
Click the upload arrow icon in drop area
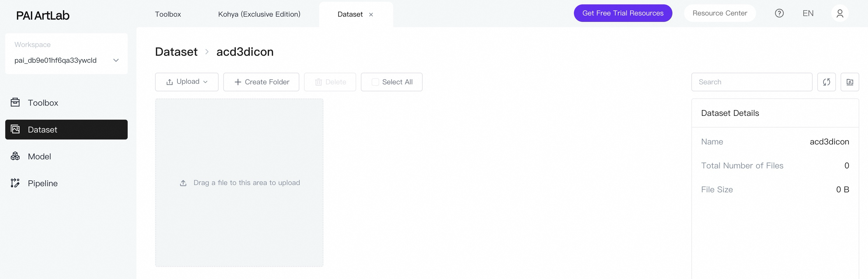tap(183, 183)
